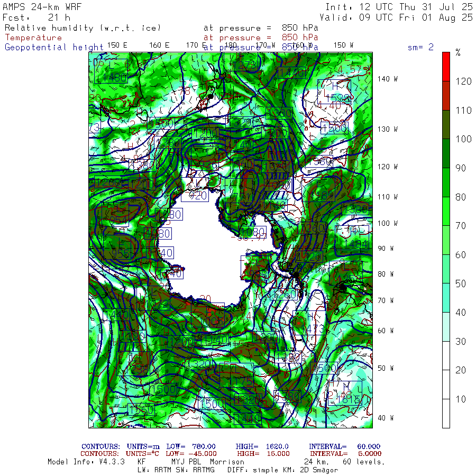Click the '120' color bar tick label

(x=463, y=81)
